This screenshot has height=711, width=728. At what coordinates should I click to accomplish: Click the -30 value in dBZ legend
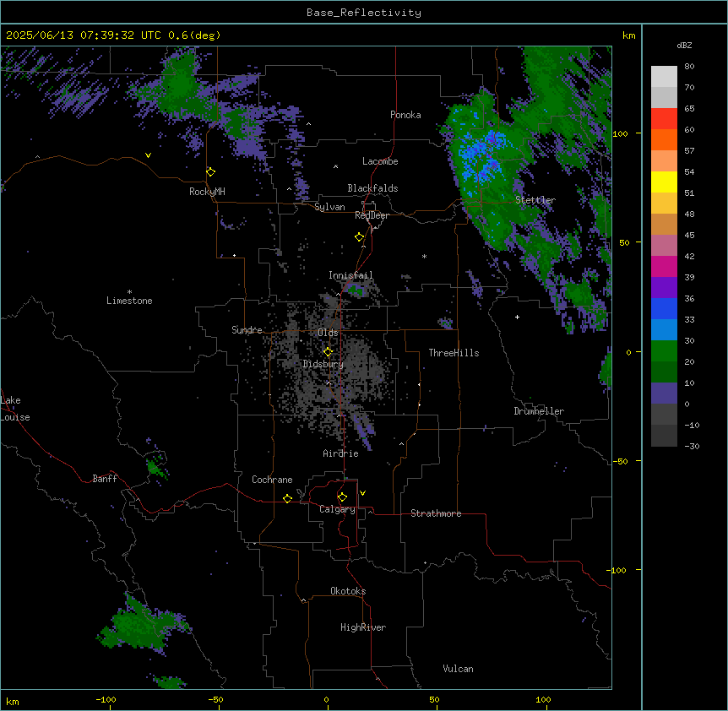[692, 446]
